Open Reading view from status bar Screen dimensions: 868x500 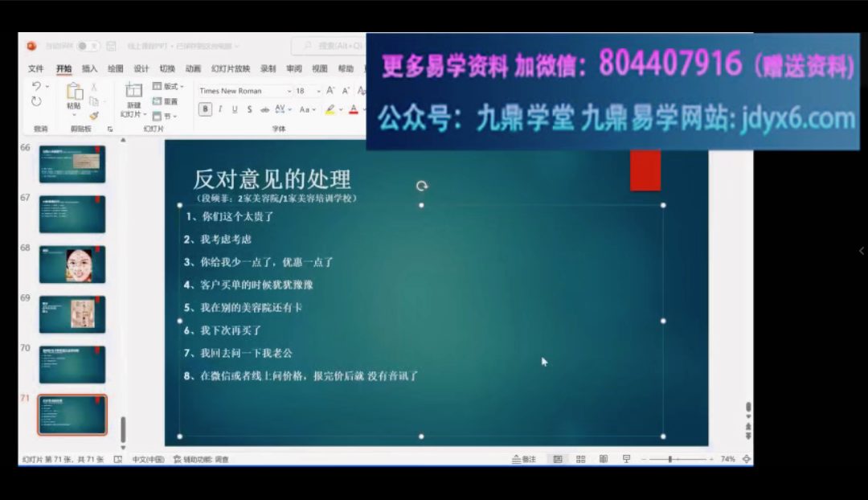tap(604, 459)
